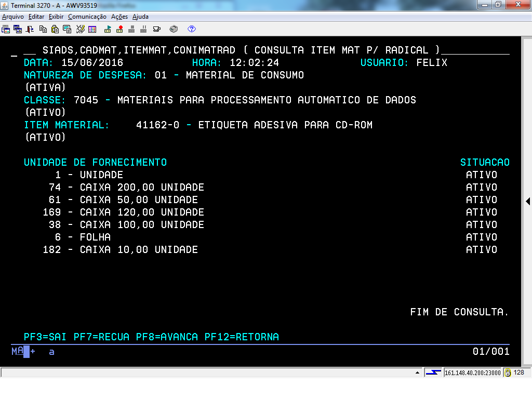Click the red door disconnect icon
Screen dimensions: 532x399
[30, 29]
